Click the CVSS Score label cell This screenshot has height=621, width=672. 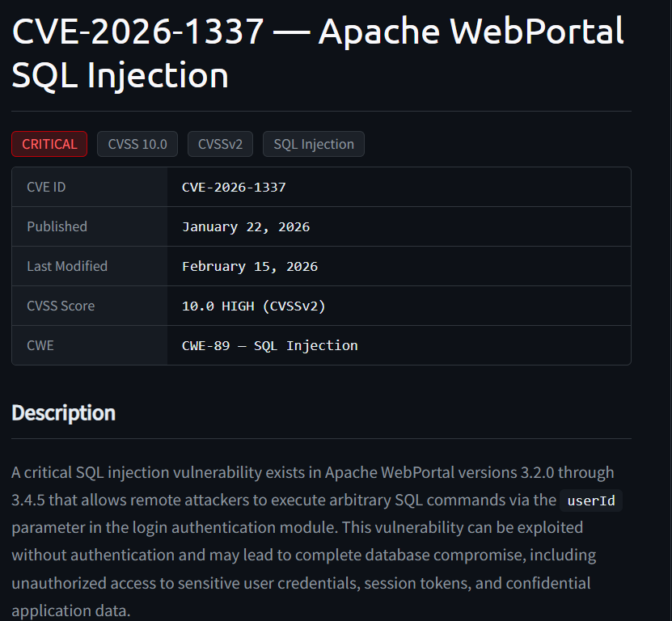[90, 306]
